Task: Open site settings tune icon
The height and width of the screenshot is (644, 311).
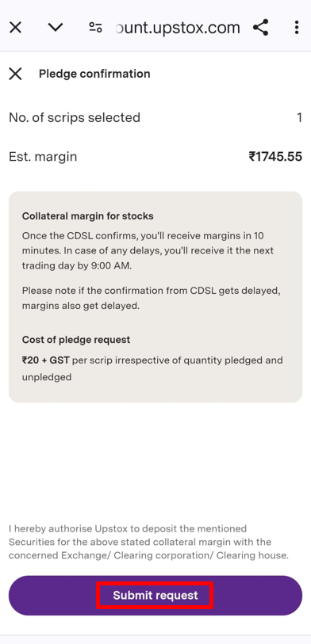Action: pyautogui.click(x=95, y=28)
